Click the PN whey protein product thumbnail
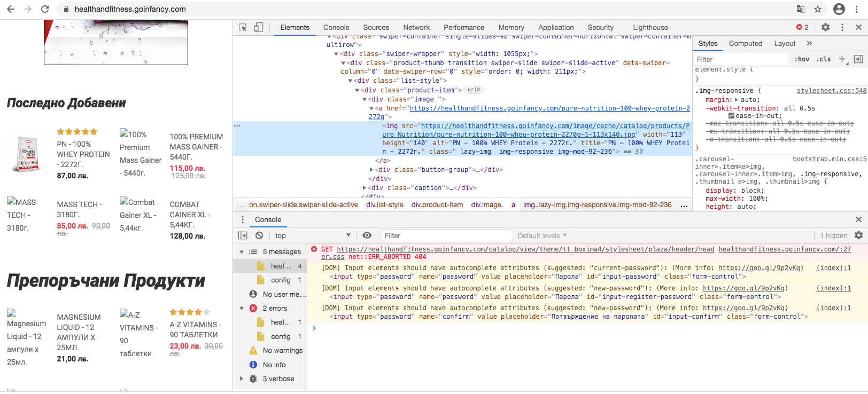This screenshot has height=394, width=868. coord(28,154)
